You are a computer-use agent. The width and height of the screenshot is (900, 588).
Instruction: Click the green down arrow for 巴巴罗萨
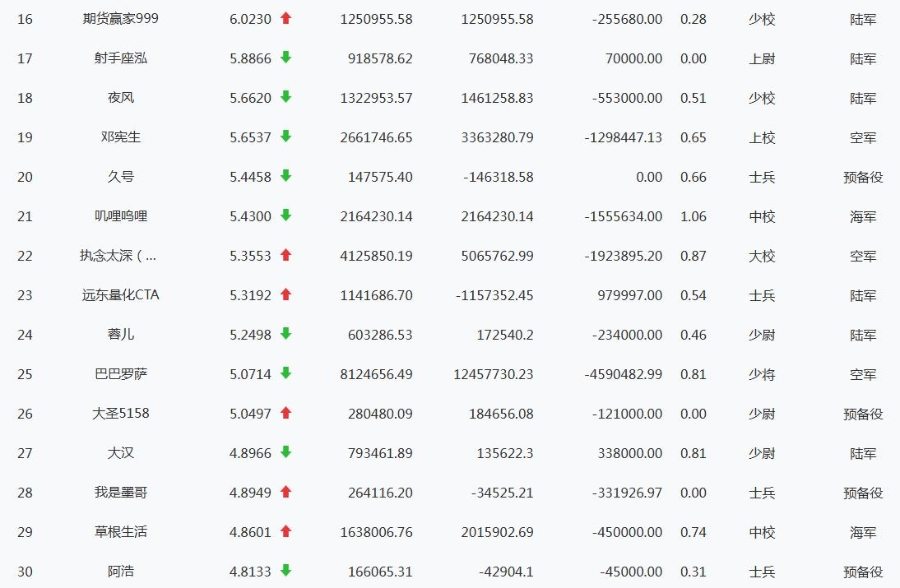click(285, 373)
